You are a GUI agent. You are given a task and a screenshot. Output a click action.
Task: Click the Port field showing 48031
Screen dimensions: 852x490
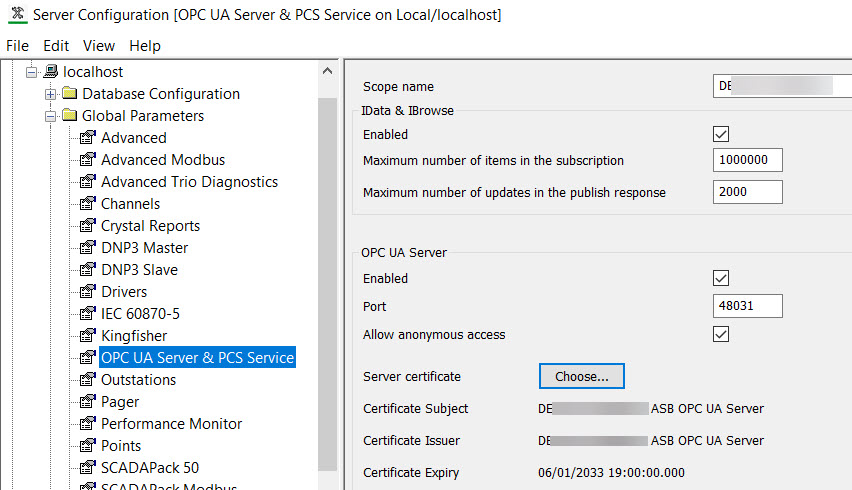[x=748, y=306]
